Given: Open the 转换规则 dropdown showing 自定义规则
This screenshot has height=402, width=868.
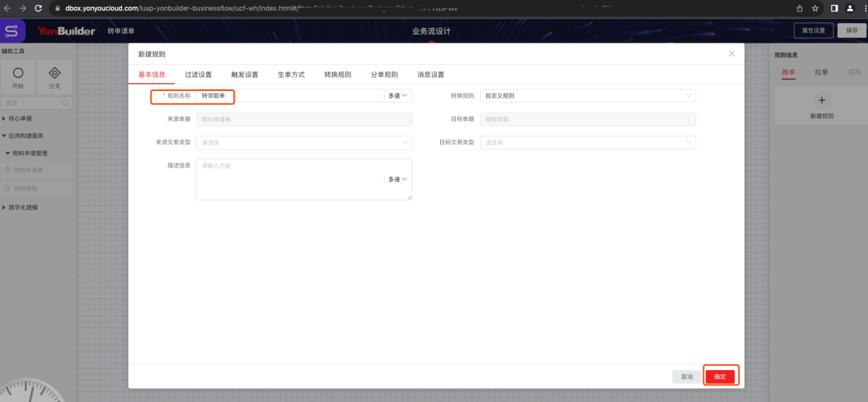Looking at the screenshot, I should [588, 96].
